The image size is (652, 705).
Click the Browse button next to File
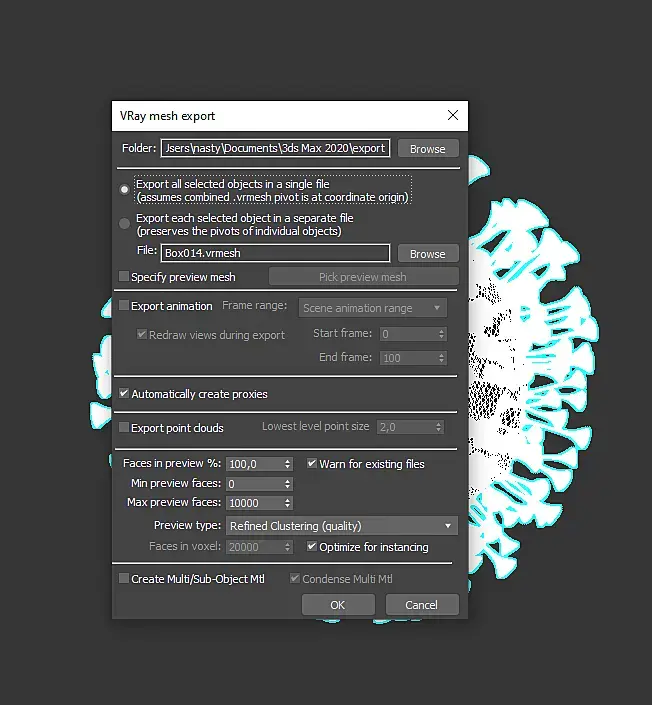click(x=428, y=254)
